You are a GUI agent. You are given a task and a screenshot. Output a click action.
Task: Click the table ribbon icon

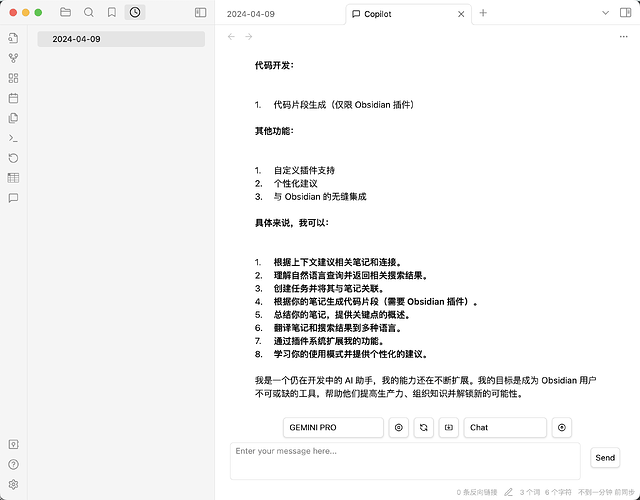(x=13, y=178)
